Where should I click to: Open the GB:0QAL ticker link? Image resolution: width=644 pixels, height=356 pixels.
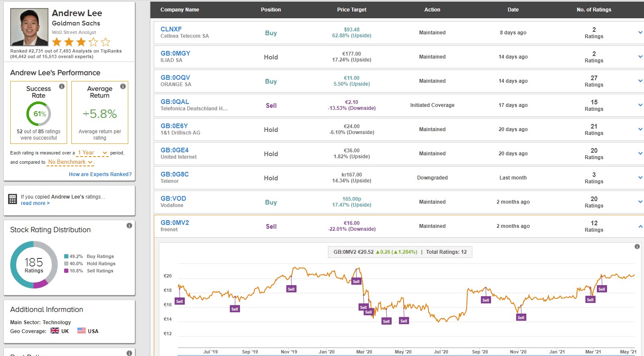click(175, 102)
